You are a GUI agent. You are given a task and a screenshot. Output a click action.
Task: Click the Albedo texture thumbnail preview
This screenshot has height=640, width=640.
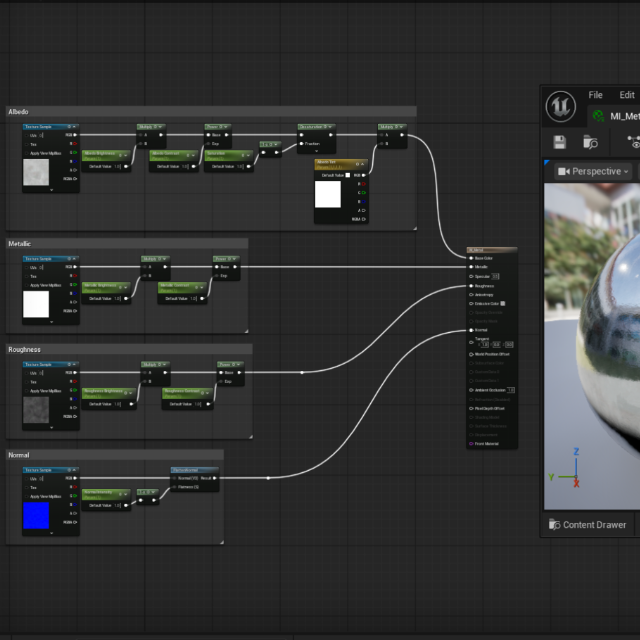click(36, 172)
